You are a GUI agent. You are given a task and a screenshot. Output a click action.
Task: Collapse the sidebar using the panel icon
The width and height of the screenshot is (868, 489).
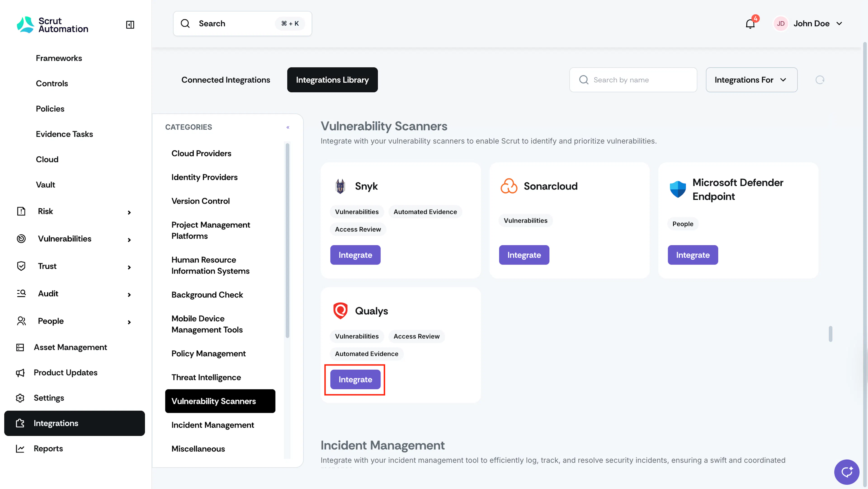click(130, 24)
